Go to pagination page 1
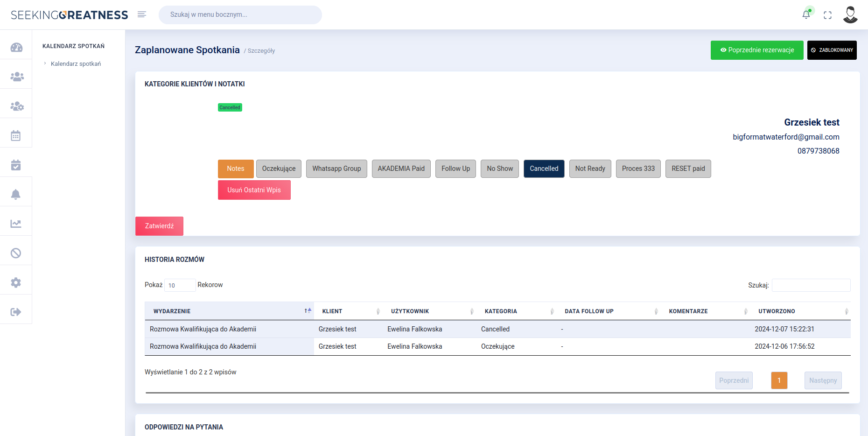The width and height of the screenshot is (868, 436). point(779,380)
